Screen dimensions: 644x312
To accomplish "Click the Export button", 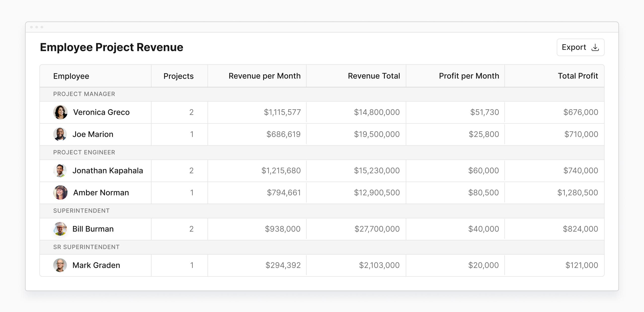I will pyautogui.click(x=580, y=47).
